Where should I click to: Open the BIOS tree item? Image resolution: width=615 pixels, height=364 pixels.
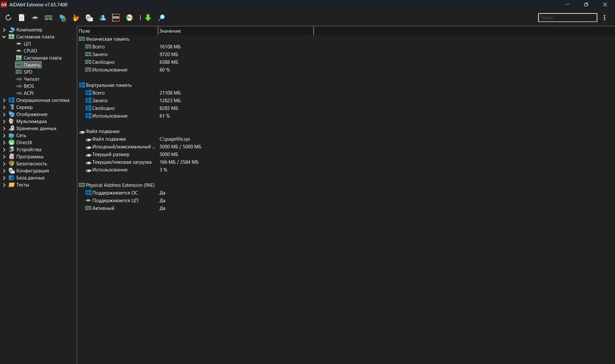click(x=29, y=86)
